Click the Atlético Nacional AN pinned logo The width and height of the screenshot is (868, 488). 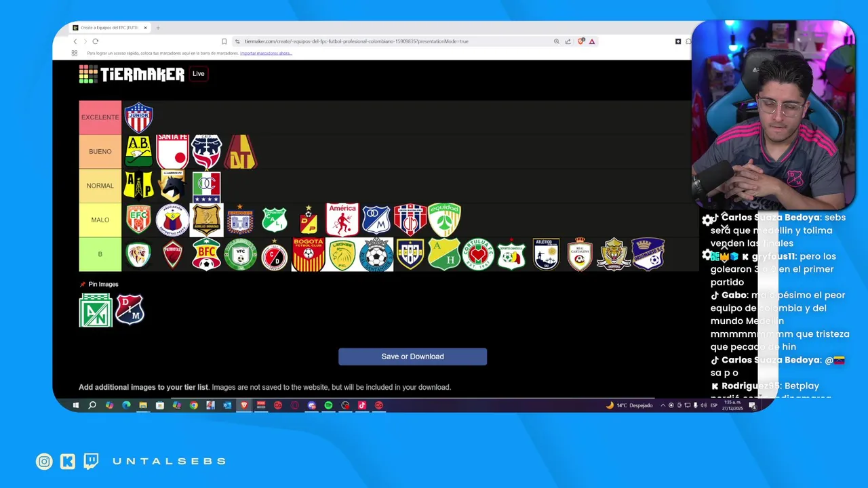(x=96, y=310)
